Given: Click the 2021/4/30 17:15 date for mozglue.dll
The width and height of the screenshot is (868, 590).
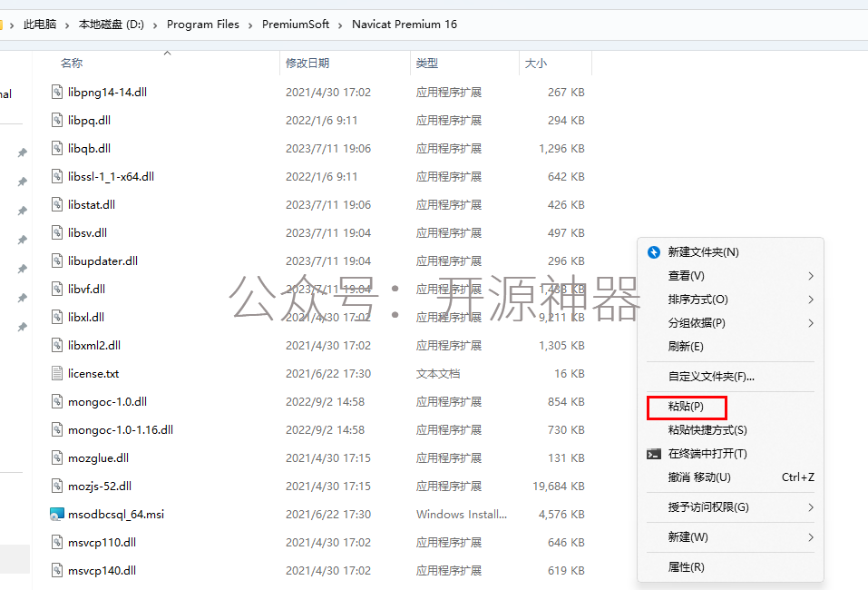Looking at the screenshot, I should 328,458.
